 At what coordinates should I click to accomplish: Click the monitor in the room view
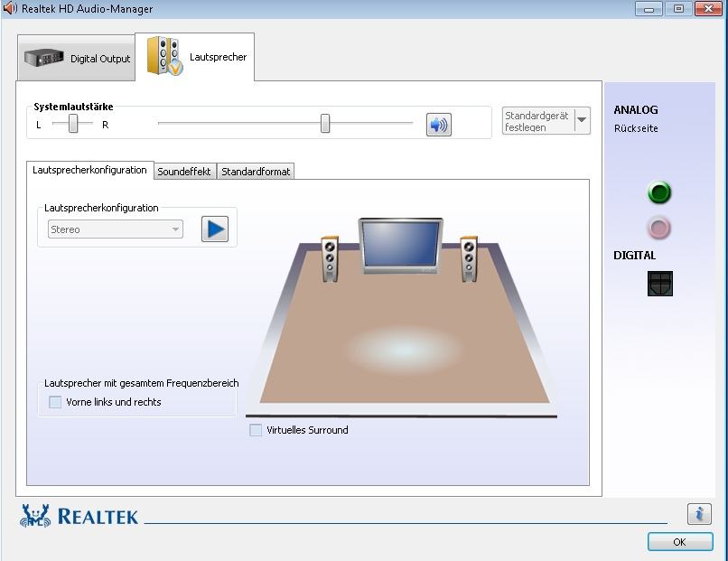[401, 245]
